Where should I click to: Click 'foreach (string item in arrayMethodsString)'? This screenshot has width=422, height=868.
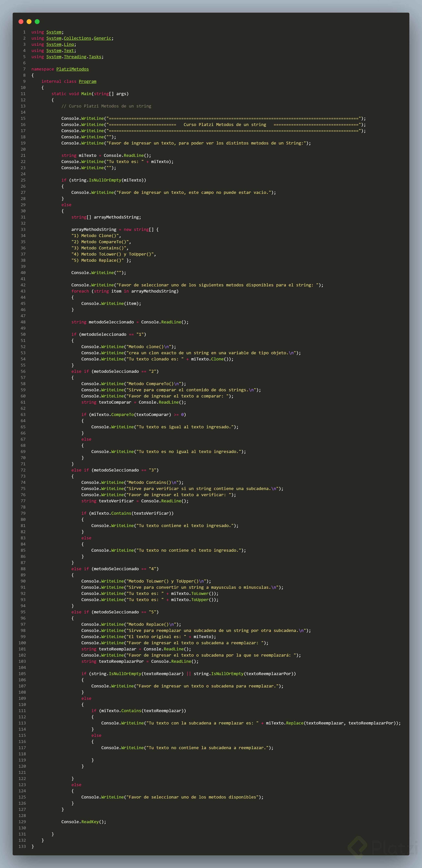click(x=125, y=291)
